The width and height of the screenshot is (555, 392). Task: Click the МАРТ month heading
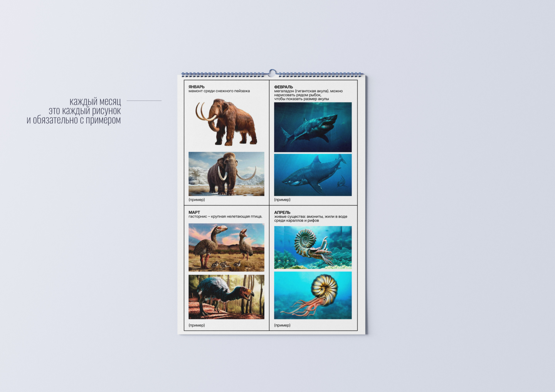[194, 212]
